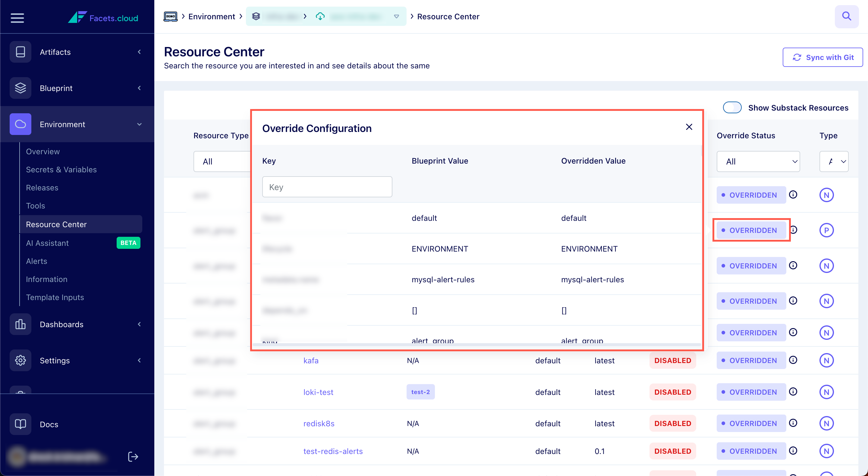
Task: Open the environment selector breadcrumb dropdown
Action: (396, 16)
